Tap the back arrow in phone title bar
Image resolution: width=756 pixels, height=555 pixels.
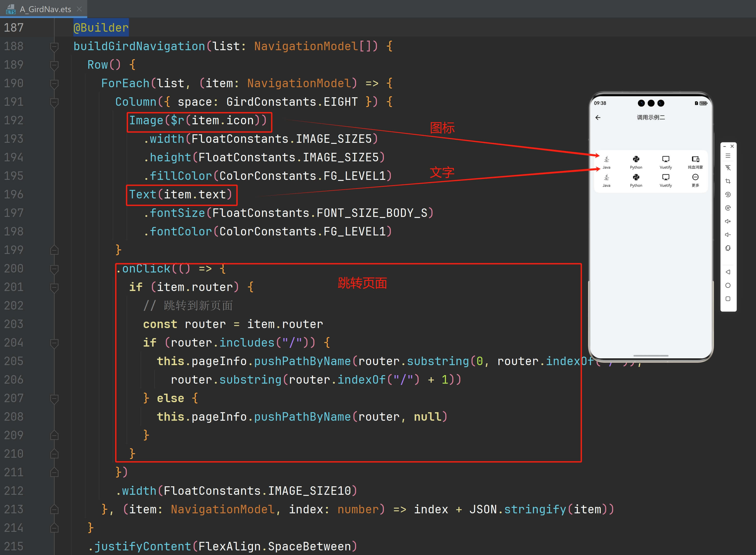point(598,118)
